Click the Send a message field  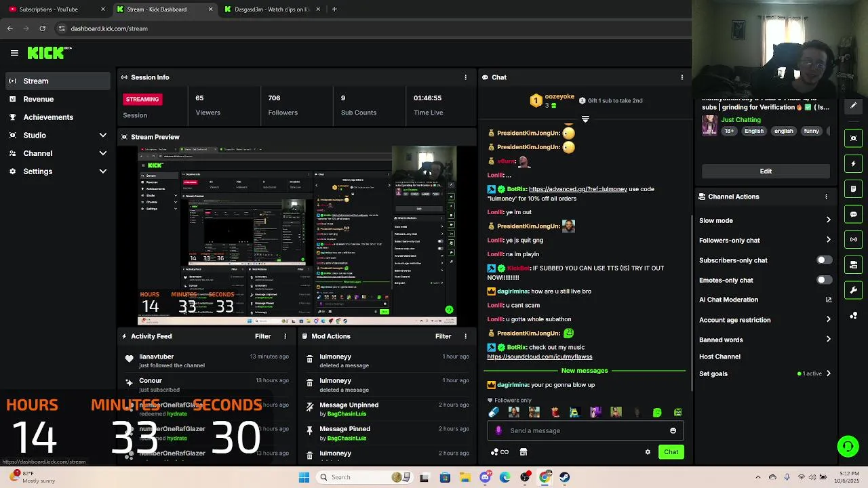[585, 430]
